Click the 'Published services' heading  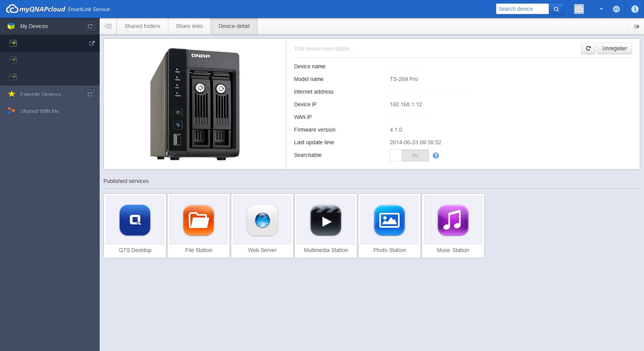tap(126, 181)
